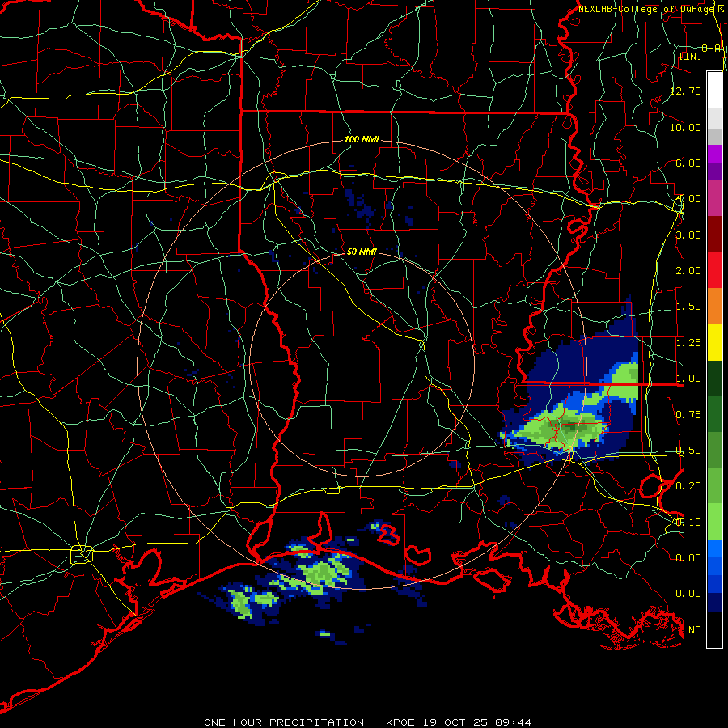Viewport: 728px width, 728px height.
Task: Click the 0.05 legend value
Action: click(x=688, y=557)
